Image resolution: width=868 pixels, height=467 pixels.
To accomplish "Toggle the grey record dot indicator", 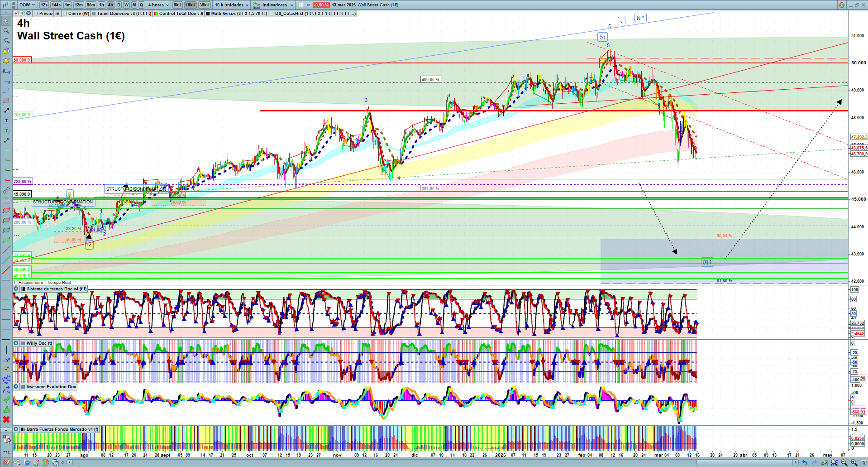I will click(309, 5).
